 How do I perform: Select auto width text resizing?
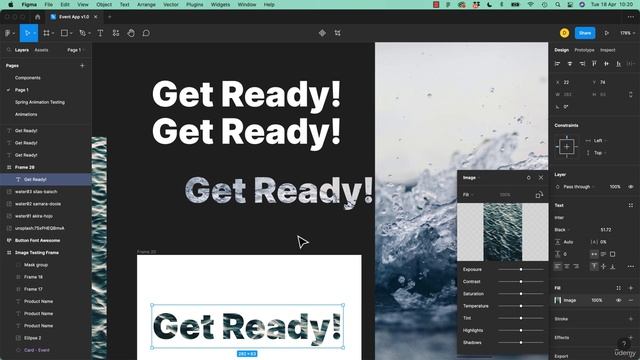pyautogui.click(x=594, y=254)
